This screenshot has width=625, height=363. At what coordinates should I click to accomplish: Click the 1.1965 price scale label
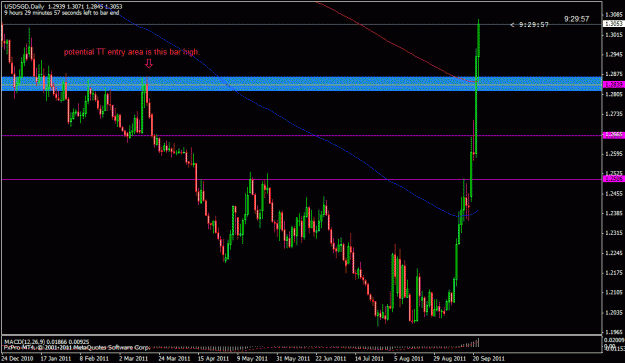[x=614, y=332]
